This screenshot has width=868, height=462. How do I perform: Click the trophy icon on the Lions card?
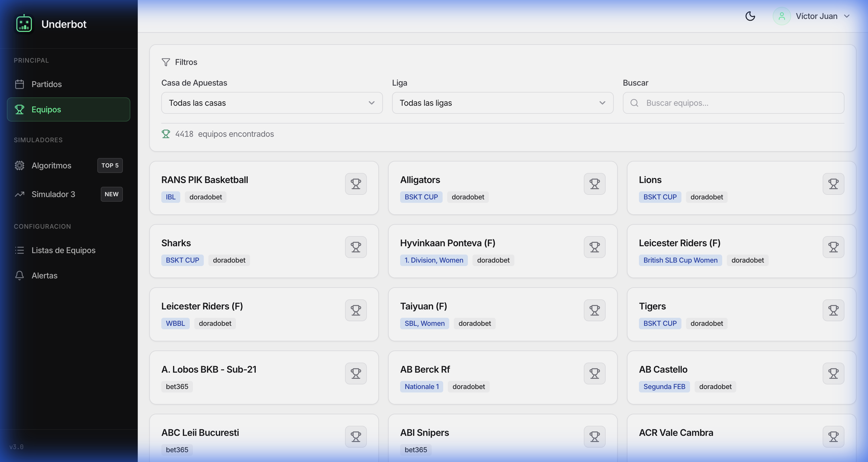[x=834, y=184]
